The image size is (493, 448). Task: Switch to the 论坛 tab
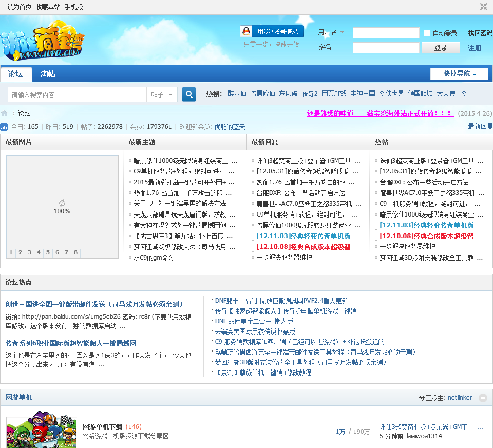click(x=16, y=74)
